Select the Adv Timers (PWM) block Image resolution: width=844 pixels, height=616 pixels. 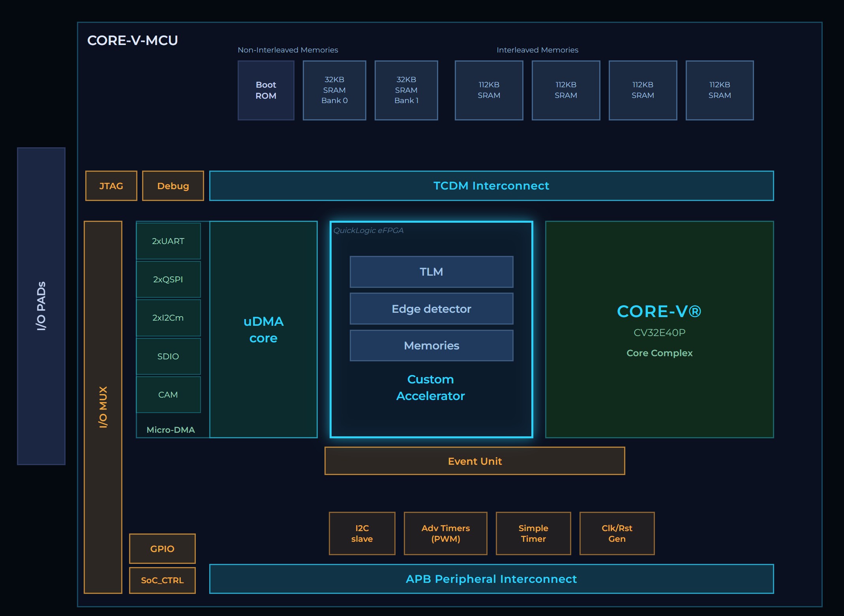(445, 533)
